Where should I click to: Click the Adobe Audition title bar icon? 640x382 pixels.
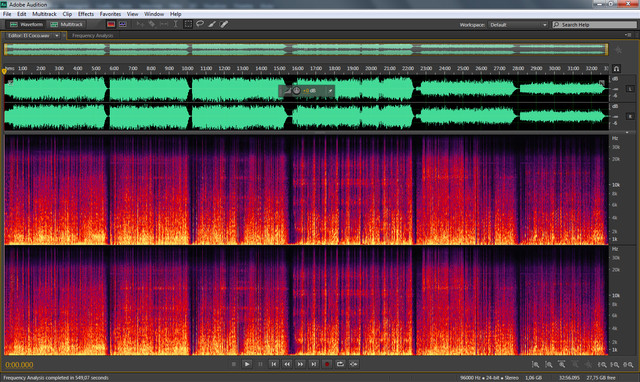point(4,4)
